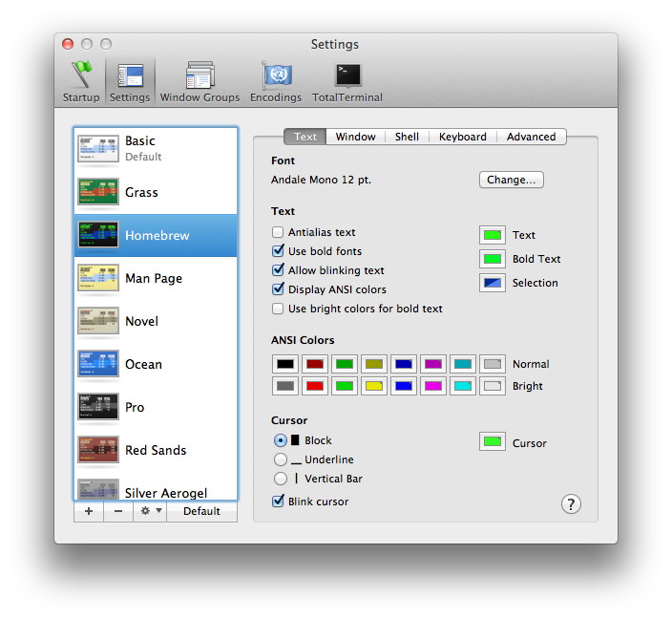Set selected profile as Default

201,511
